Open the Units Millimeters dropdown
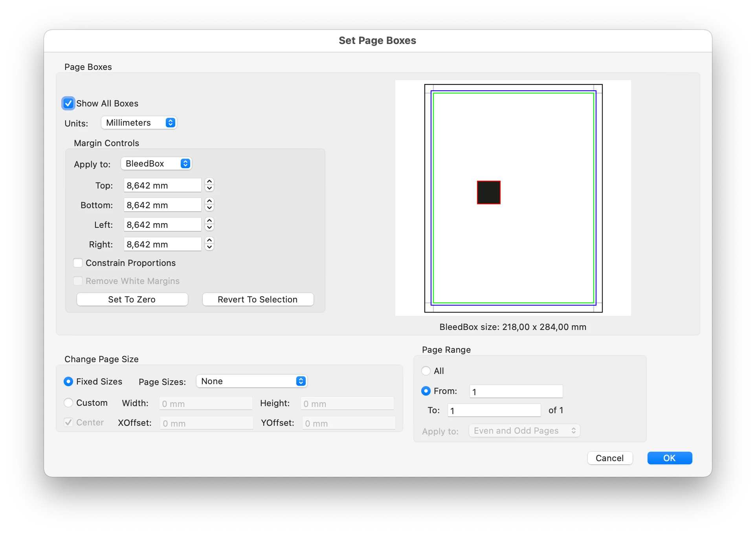Screen dimensions: 756x535 (x=139, y=123)
